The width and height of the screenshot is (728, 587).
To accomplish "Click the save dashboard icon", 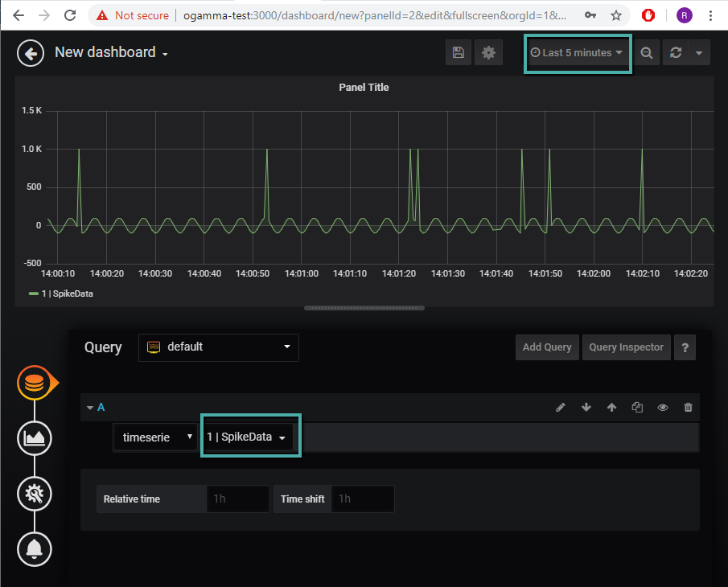I will (458, 53).
